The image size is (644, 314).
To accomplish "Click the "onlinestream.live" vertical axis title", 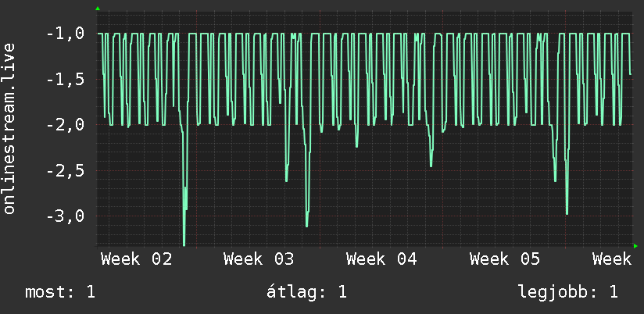I will coord(9,128).
